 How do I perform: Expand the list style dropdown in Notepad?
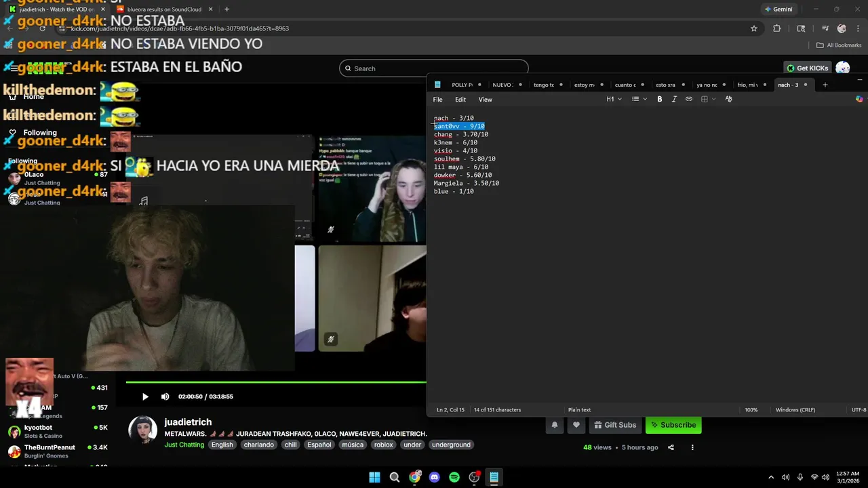coord(639,99)
